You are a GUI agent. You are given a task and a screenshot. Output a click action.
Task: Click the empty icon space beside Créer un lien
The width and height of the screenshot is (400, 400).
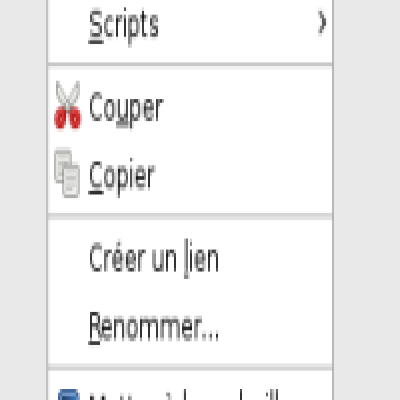[68, 258]
